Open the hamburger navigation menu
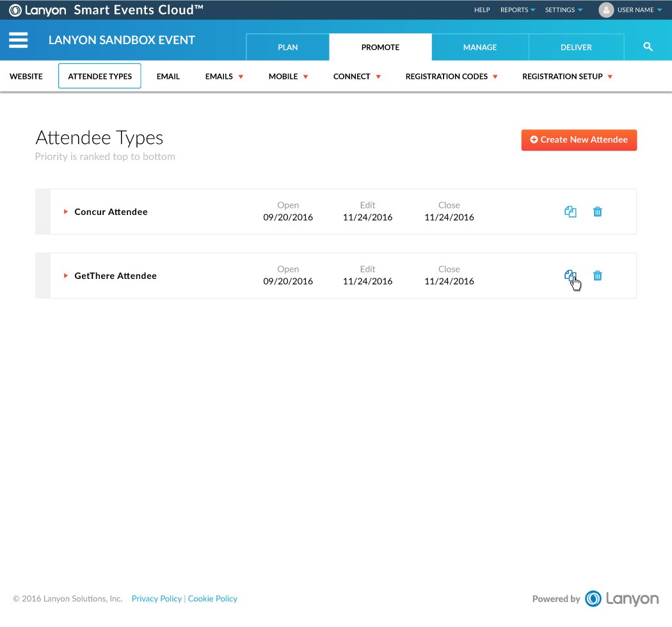672x627 pixels. click(x=19, y=40)
